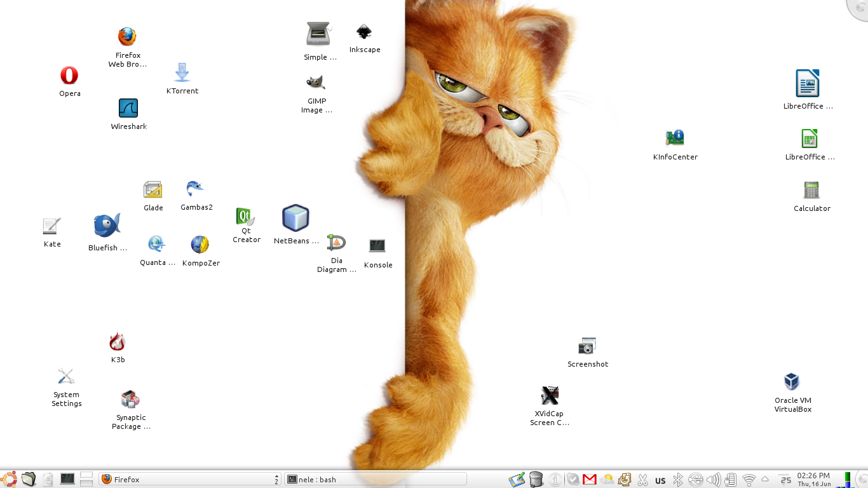Switch to the nele : bash task
Screen dimensions: 868x488
(x=376, y=479)
